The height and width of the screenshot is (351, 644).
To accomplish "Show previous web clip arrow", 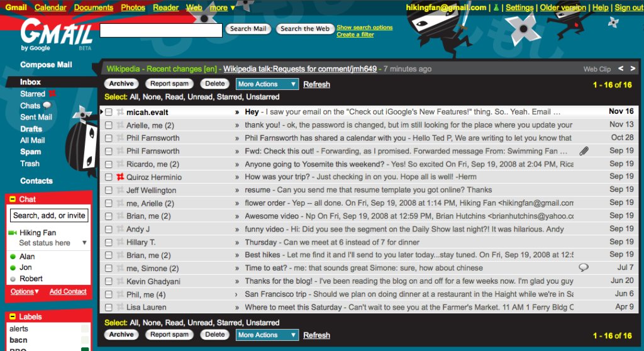I will coord(621,69).
